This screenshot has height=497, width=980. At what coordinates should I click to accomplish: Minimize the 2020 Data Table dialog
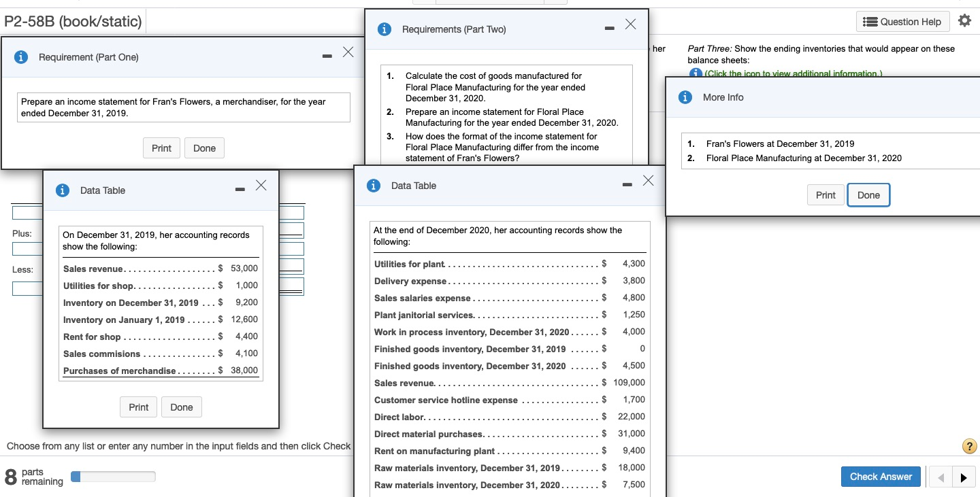(627, 184)
